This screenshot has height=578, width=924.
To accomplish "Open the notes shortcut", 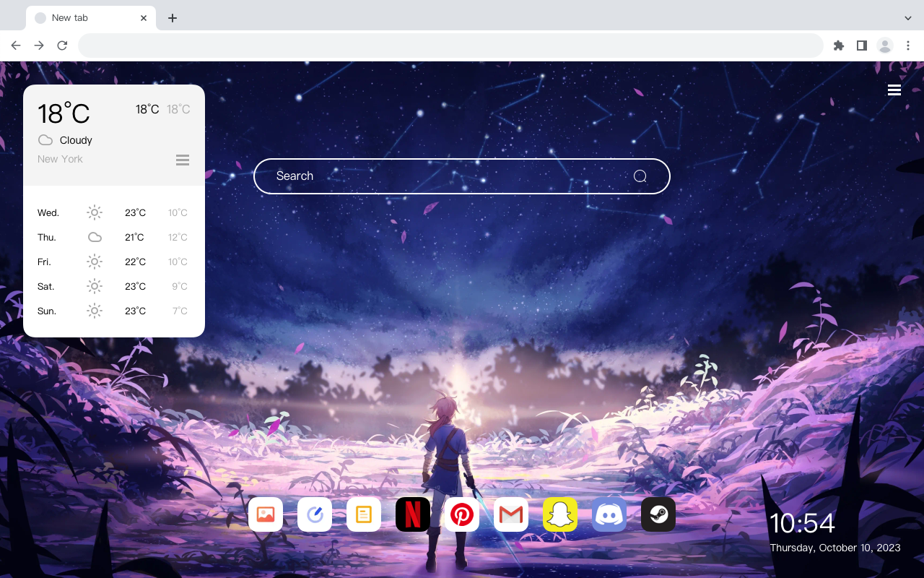I will pyautogui.click(x=364, y=514).
